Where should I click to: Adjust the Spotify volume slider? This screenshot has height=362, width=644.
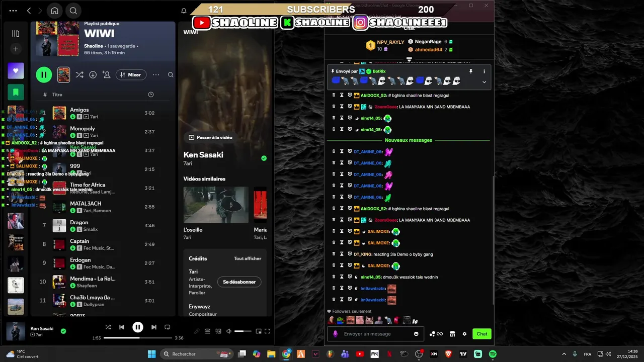click(243, 331)
